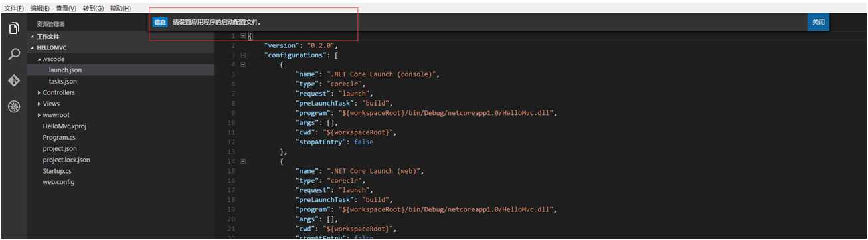Click the "stopAtEntry" false value on line 12
The image size is (868, 240).
364,142
